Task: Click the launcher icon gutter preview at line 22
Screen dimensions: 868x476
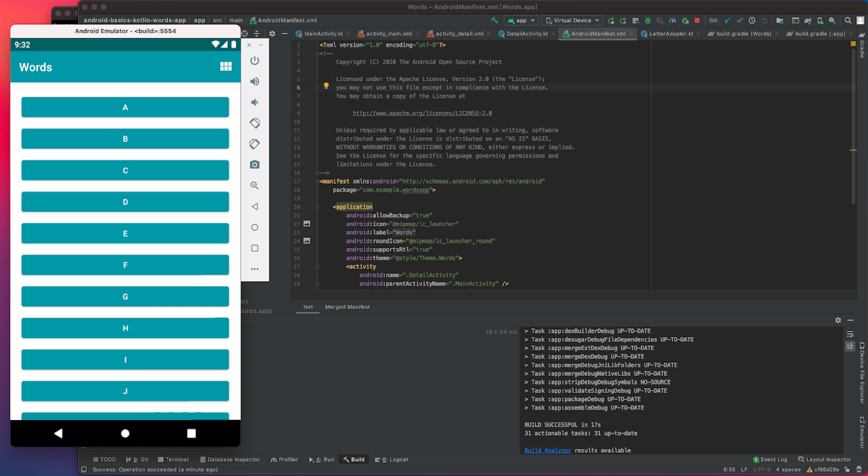Action: 306,224
